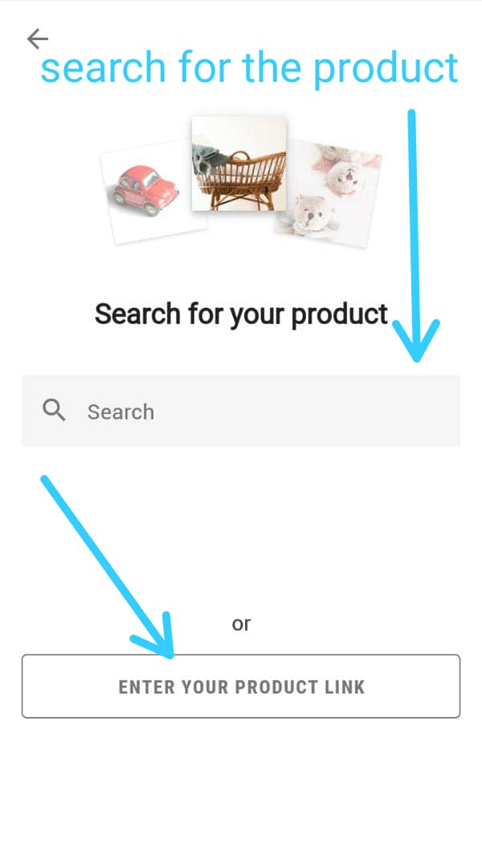Image resolution: width=482 pixels, height=868 pixels.
Task: Click the lower teddy bear's face
Action: [308, 213]
